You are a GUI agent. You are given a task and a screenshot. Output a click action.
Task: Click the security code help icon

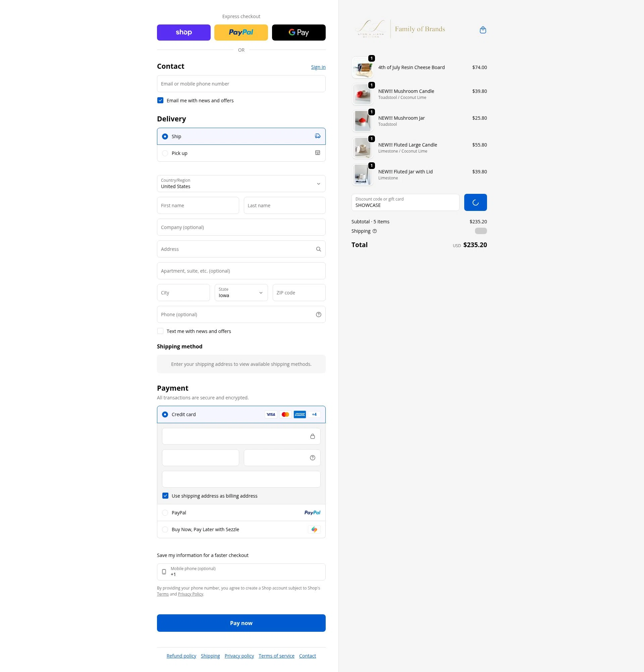click(x=312, y=458)
